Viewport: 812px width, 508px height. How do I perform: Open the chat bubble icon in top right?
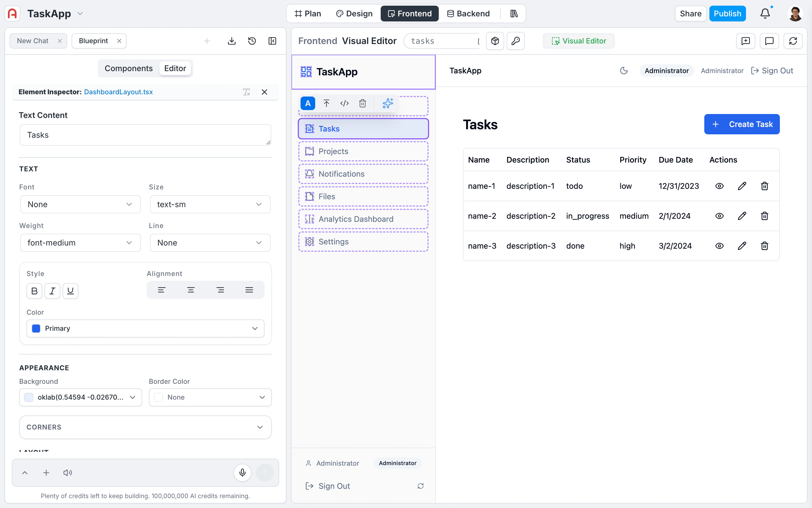tap(769, 41)
